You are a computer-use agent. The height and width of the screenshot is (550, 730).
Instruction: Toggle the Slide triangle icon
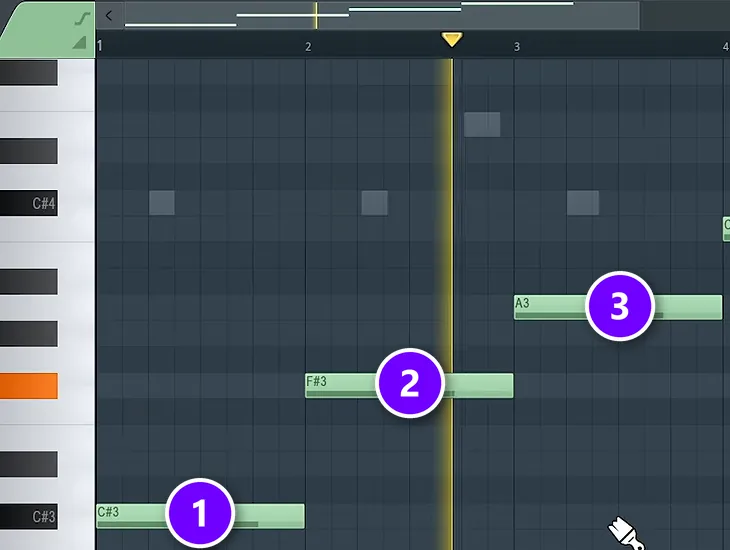(80, 42)
